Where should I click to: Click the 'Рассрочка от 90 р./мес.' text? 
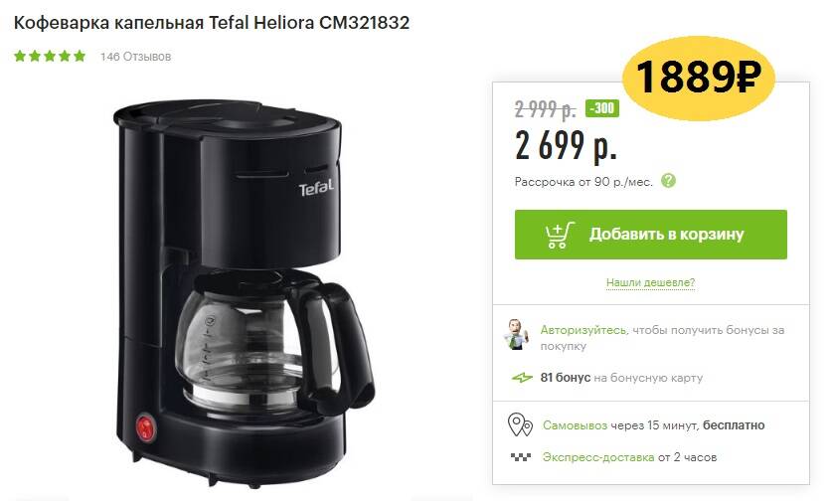pyautogui.click(x=583, y=182)
